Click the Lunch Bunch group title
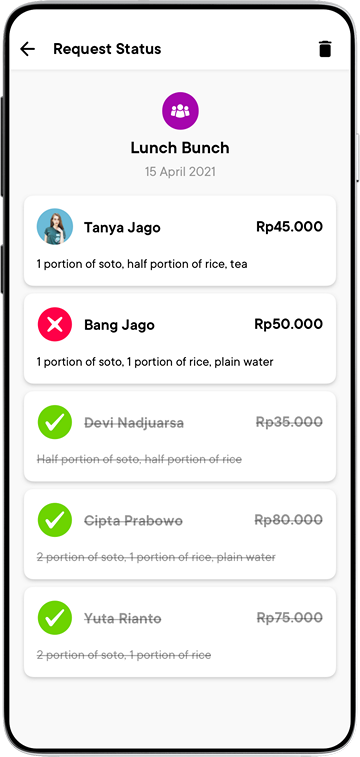The width and height of the screenshot is (360, 757). tap(180, 148)
